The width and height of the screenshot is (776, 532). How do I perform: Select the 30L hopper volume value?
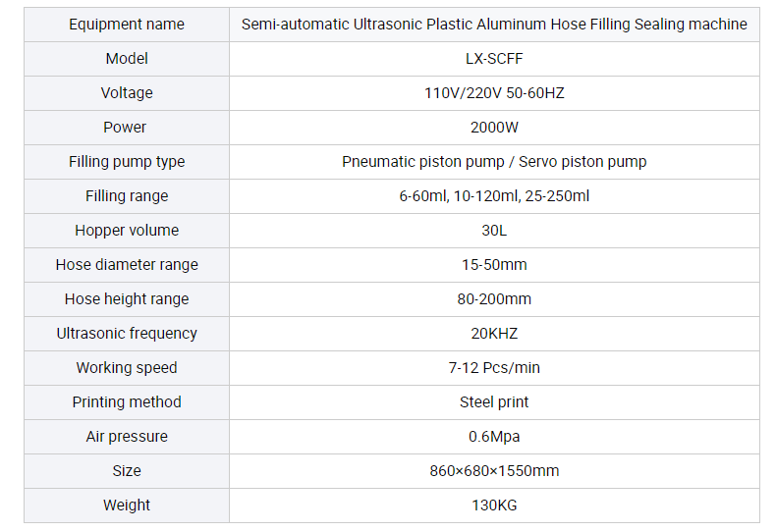pyautogui.click(x=494, y=231)
